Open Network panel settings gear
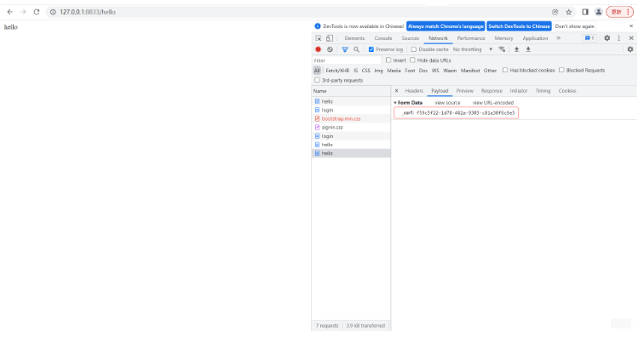Image resolution: width=644 pixels, height=337 pixels. pyautogui.click(x=630, y=49)
